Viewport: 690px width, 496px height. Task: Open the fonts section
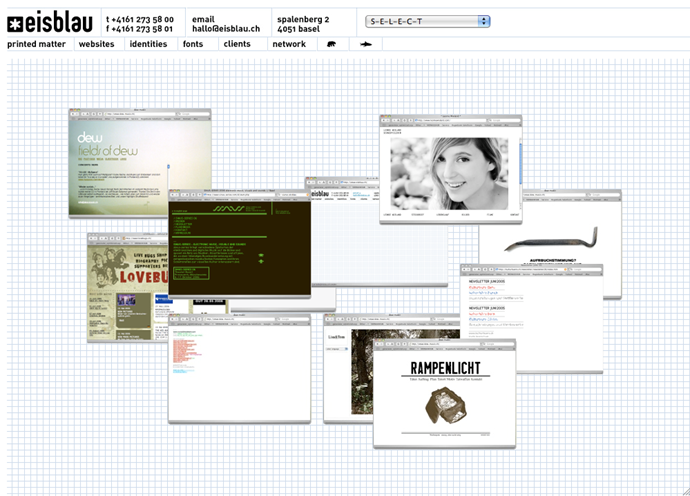pyautogui.click(x=193, y=44)
